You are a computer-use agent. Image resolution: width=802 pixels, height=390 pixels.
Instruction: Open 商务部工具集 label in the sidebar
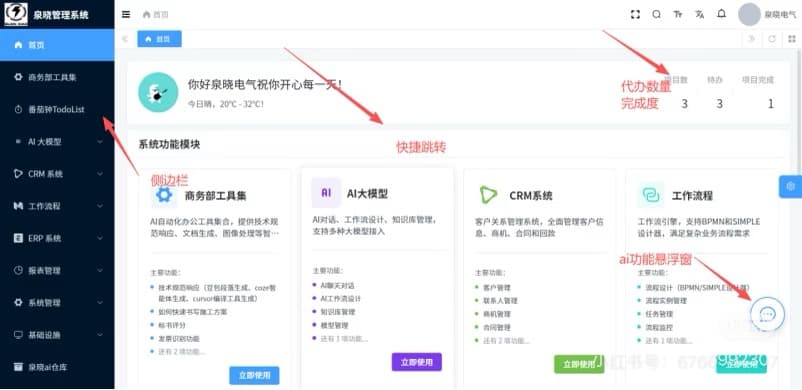pyautogui.click(x=52, y=77)
